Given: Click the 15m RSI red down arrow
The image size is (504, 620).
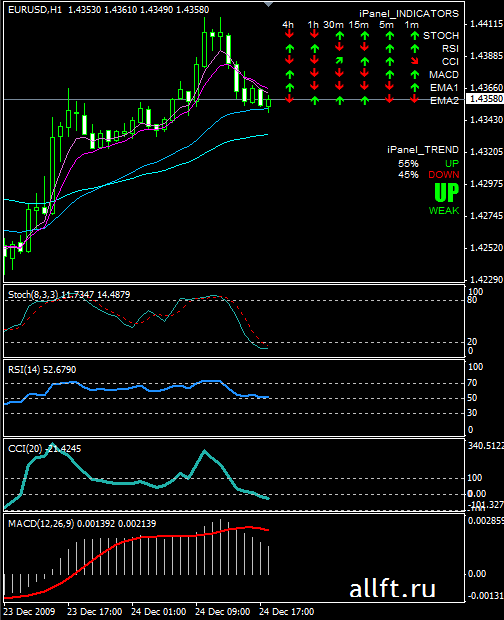Looking at the screenshot, I should (364, 48).
